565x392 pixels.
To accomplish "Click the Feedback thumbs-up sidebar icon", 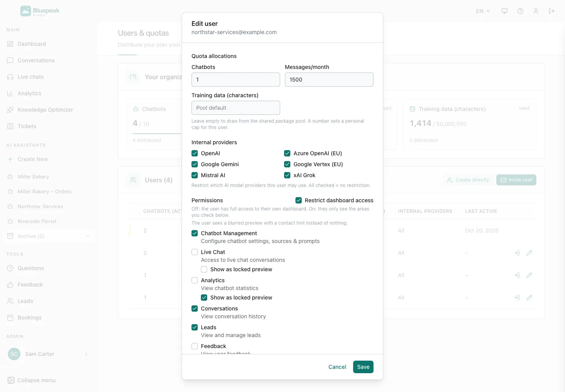I will point(10,285).
